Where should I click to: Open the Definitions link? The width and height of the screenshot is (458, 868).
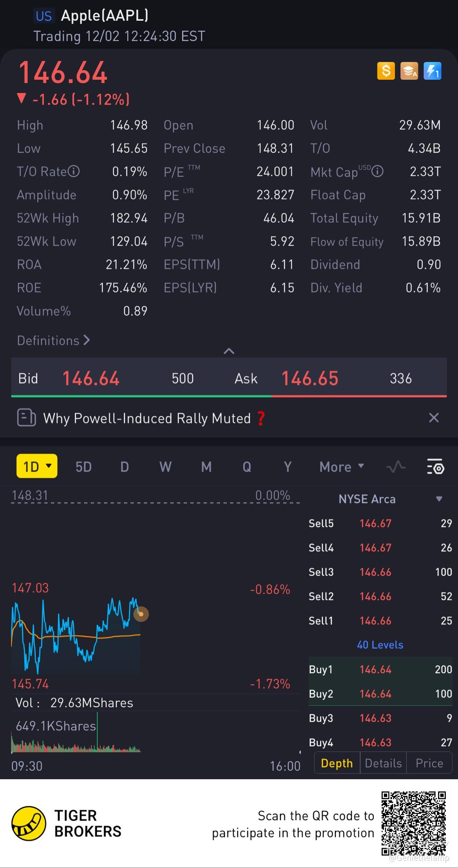(x=53, y=341)
